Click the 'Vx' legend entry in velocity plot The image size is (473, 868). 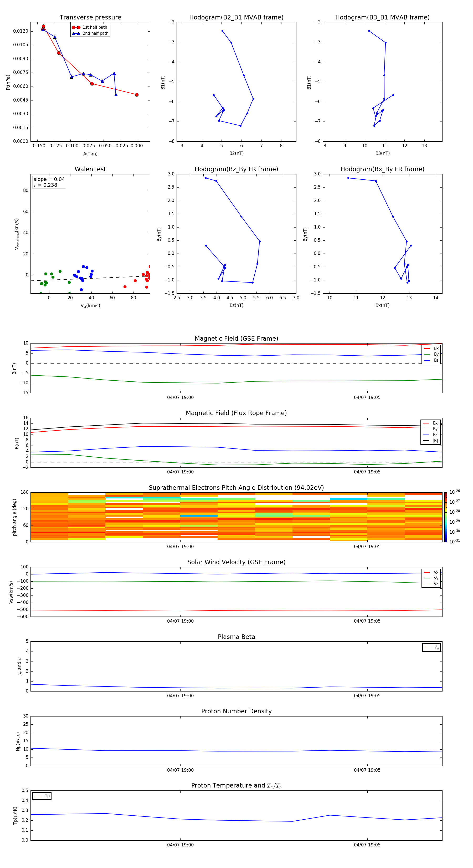(431, 572)
